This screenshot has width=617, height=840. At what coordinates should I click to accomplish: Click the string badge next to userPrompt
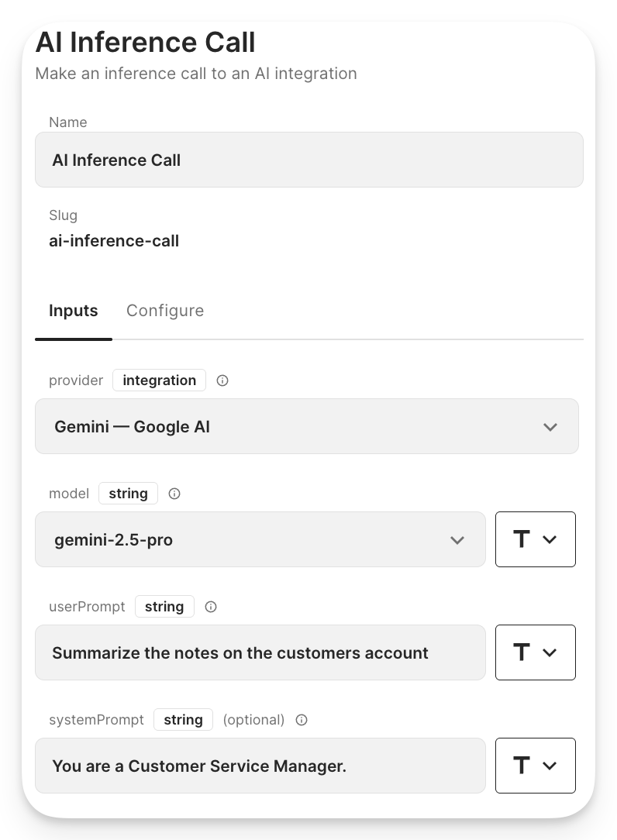point(164,607)
